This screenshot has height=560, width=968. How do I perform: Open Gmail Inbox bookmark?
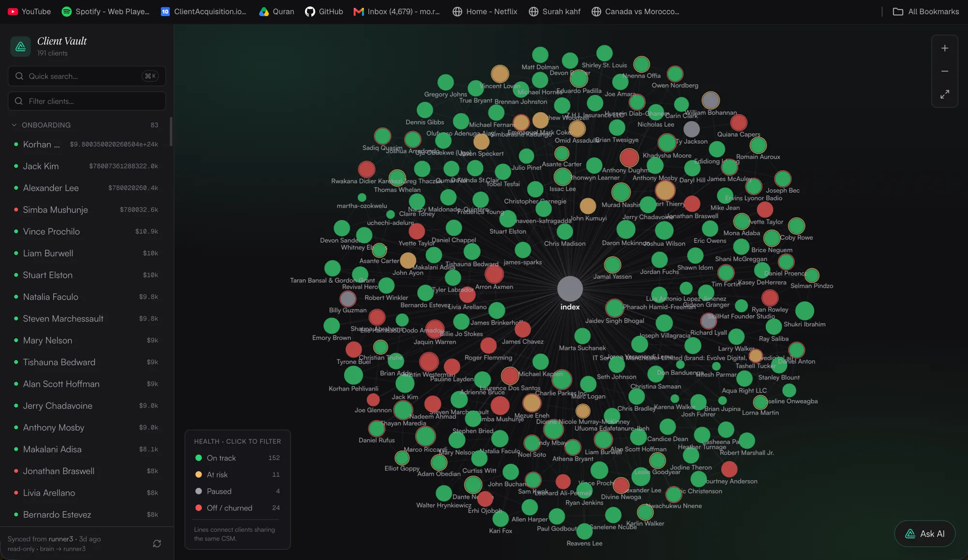(396, 12)
